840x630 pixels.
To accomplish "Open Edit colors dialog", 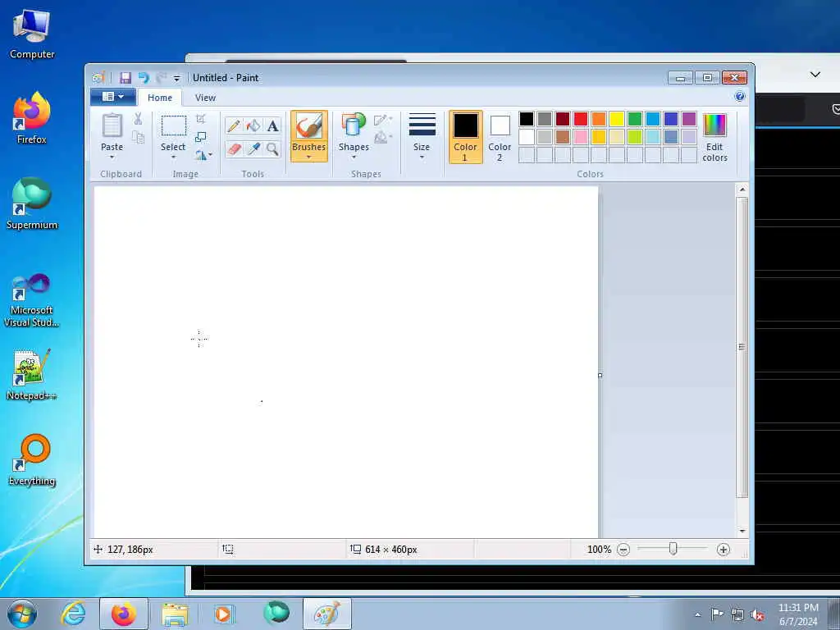I will click(714, 137).
